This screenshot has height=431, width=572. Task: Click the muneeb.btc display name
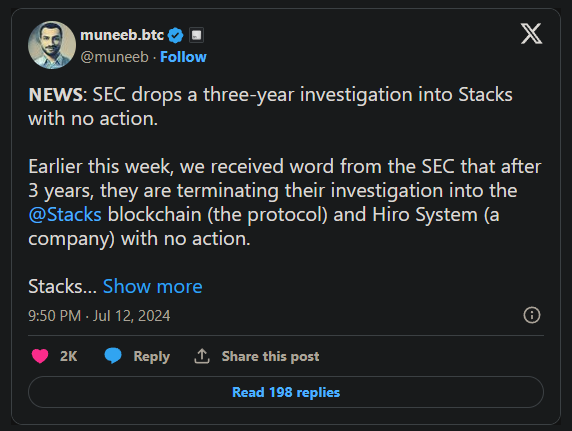(x=122, y=35)
